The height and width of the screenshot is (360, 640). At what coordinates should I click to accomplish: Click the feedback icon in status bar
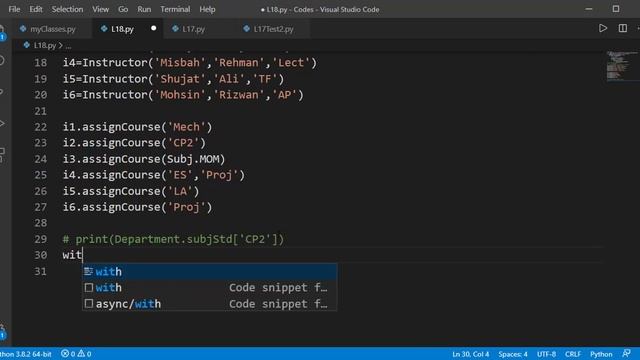[626, 353]
